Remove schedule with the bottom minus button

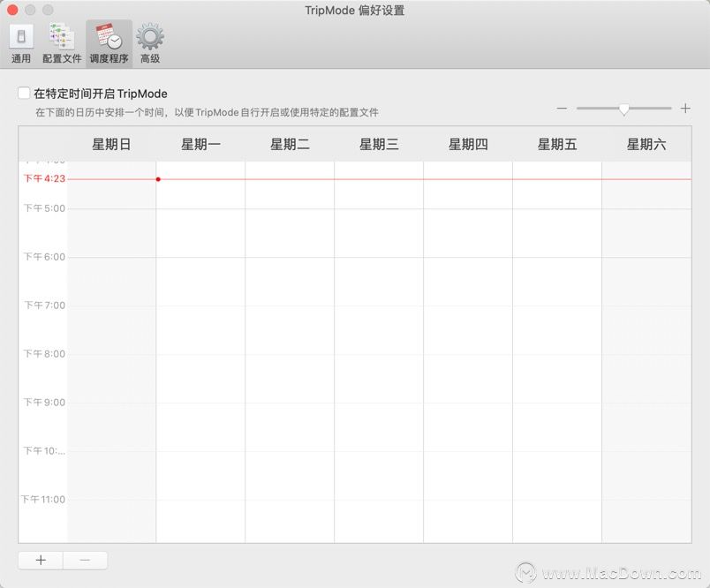pos(85,560)
